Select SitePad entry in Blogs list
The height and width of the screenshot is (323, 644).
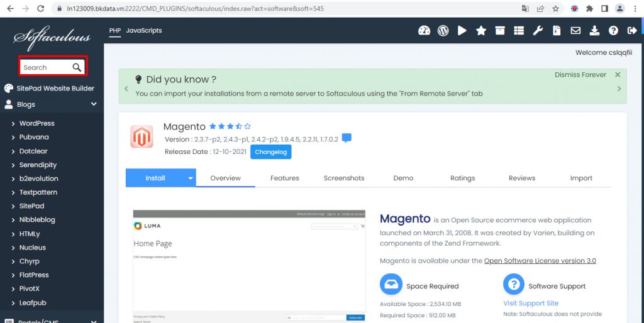tap(31, 206)
